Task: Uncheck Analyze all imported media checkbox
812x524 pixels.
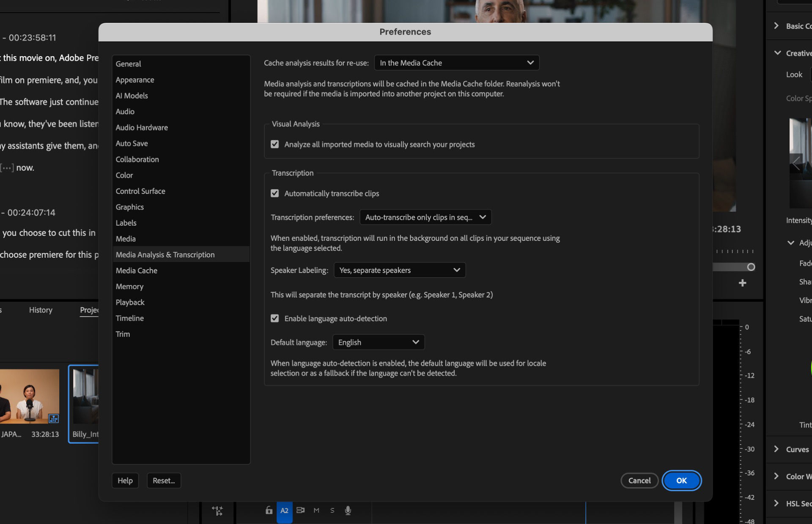Action: pyautogui.click(x=275, y=145)
